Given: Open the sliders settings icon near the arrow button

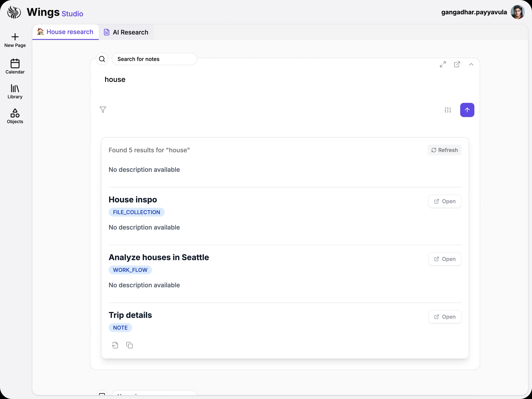Looking at the screenshot, I should click(x=447, y=110).
